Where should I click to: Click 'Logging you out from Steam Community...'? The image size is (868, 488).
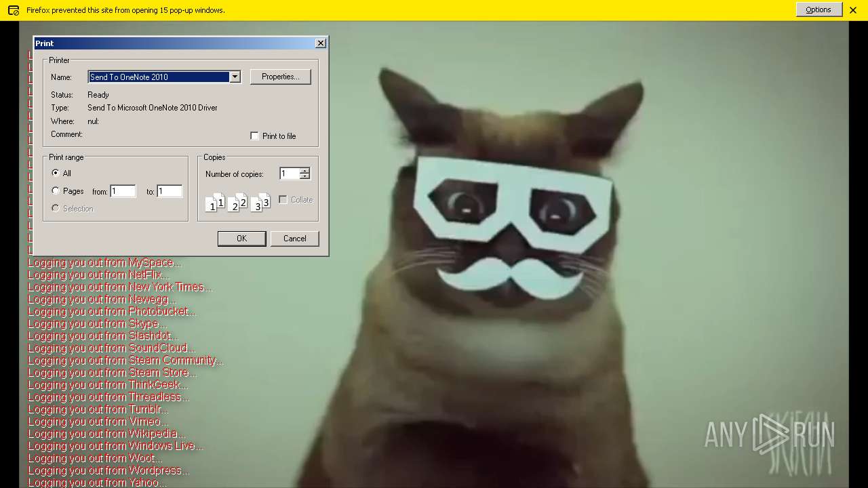tap(125, 360)
